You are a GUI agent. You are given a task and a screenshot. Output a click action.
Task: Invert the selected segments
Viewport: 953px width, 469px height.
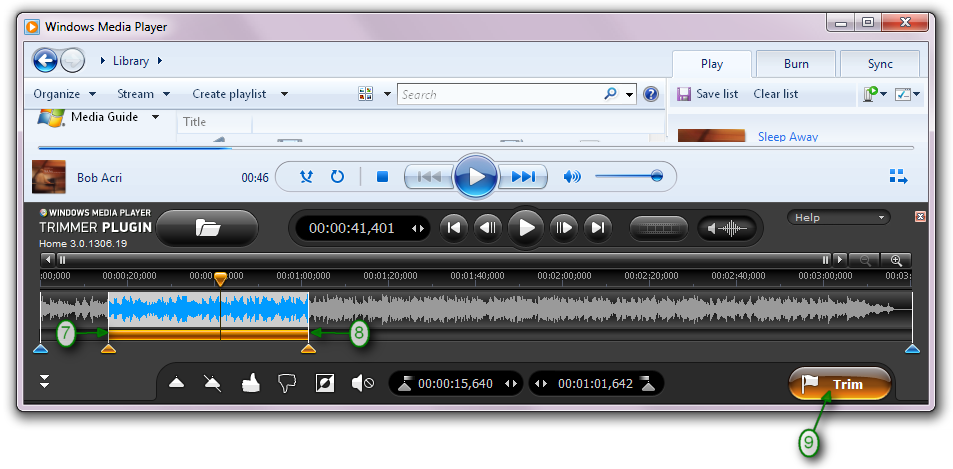coord(325,383)
